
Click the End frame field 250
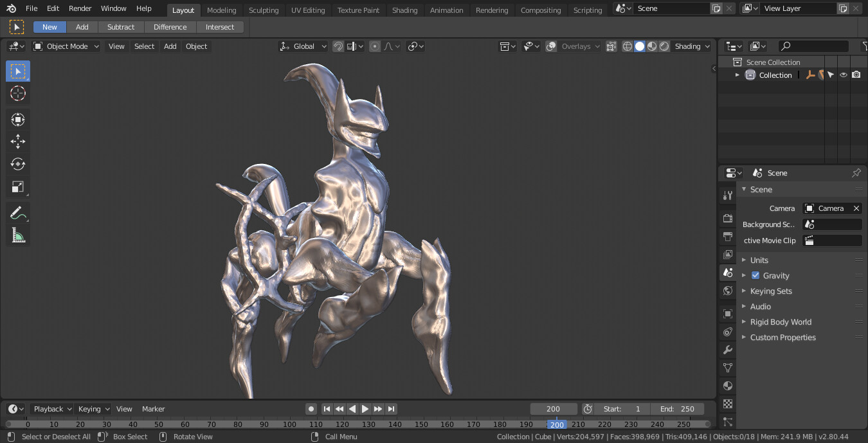pyautogui.click(x=677, y=409)
